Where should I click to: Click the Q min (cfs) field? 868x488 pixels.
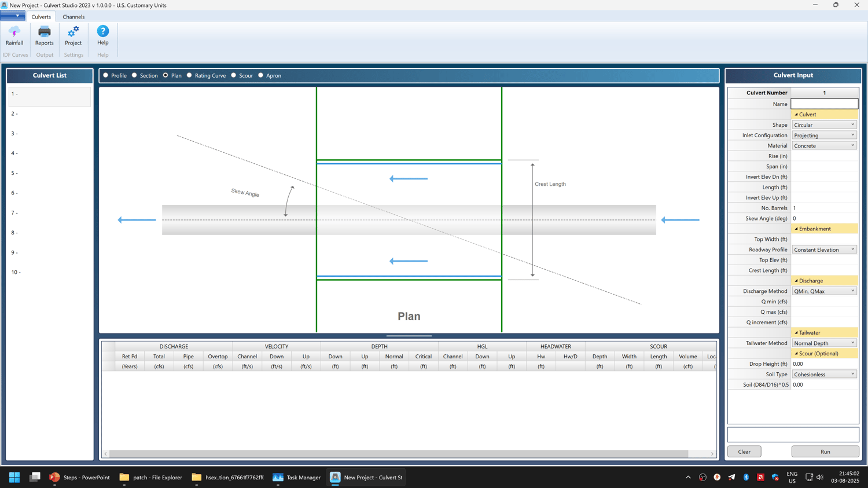point(825,302)
